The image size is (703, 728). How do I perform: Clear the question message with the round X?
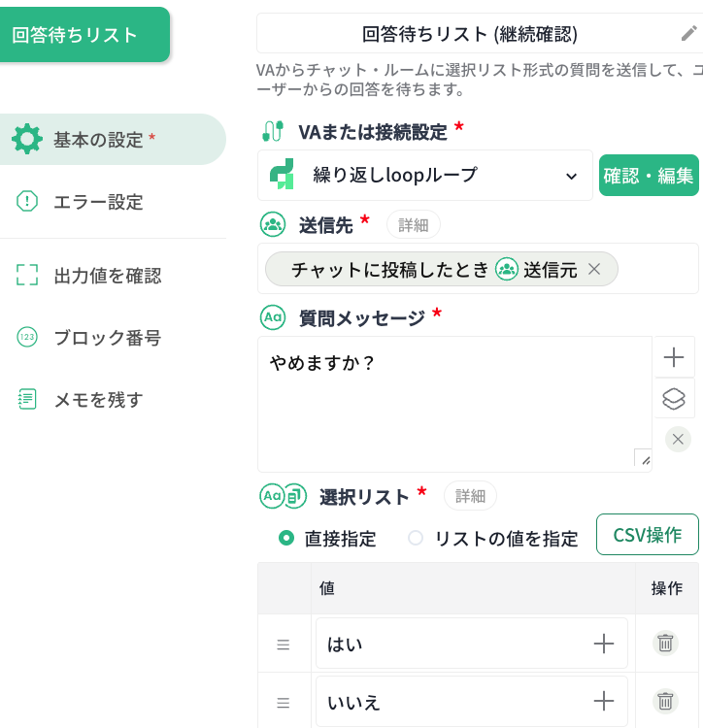click(678, 439)
